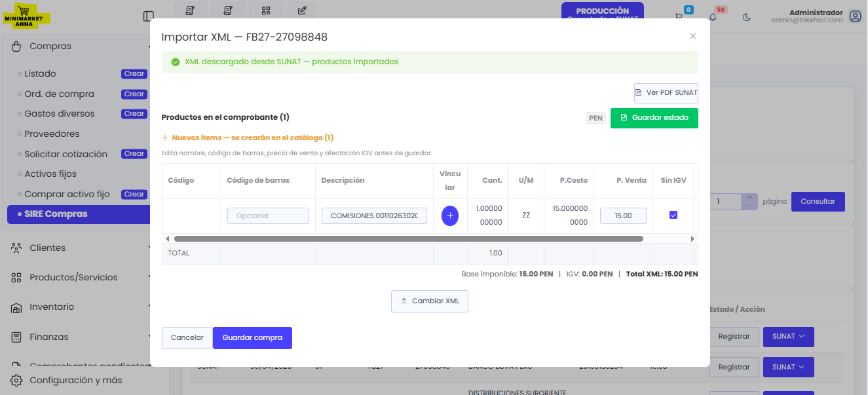Click the products table horizontal scrollbar
Screen dimensions: 868x395
click(409, 239)
